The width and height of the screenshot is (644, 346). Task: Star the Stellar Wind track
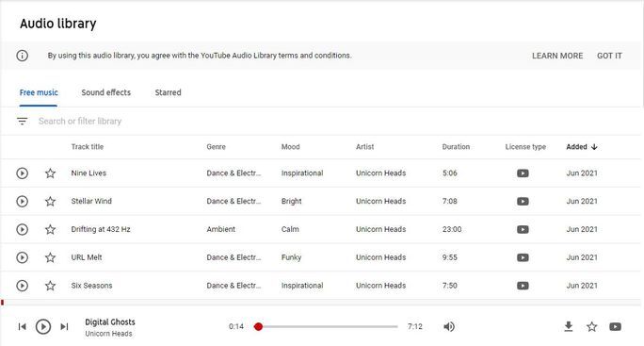[x=50, y=201]
